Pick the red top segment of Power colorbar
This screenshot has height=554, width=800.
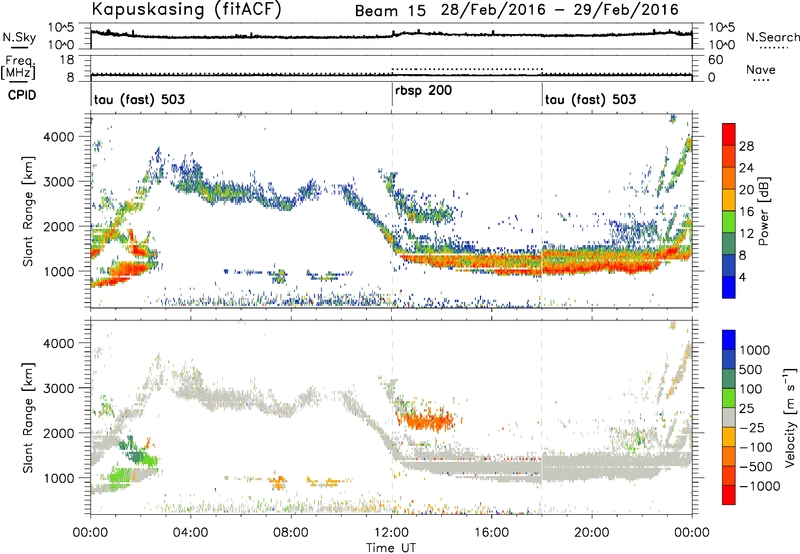tap(729, 135)
